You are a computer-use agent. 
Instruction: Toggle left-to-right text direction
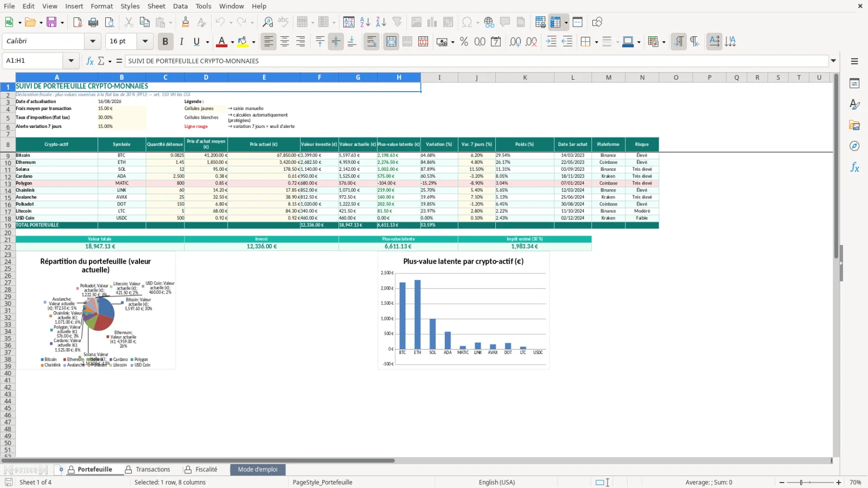point(679,42)
